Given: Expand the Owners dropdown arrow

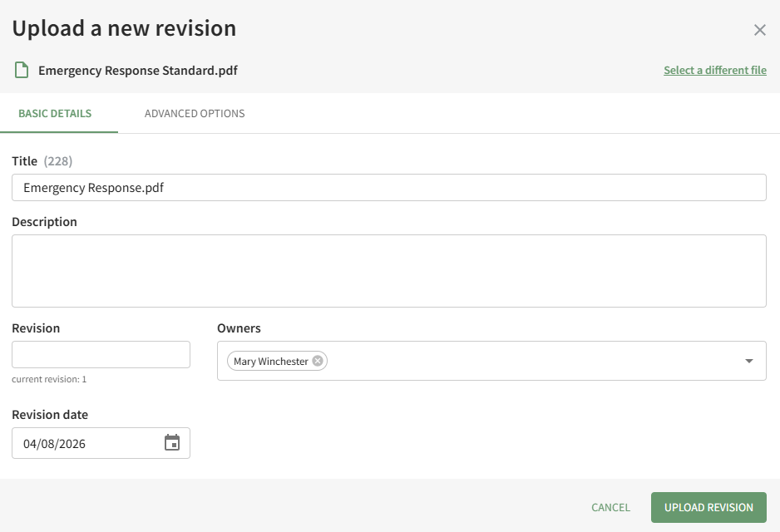Looking at the screenshot, I should point(748,361).
